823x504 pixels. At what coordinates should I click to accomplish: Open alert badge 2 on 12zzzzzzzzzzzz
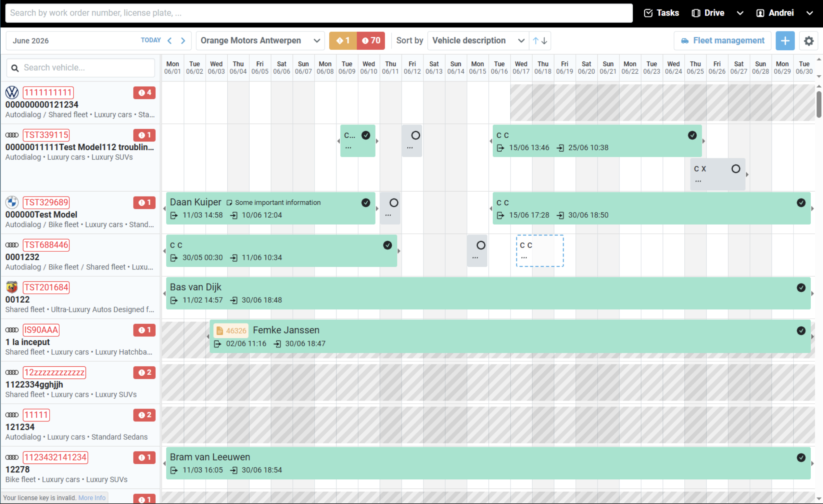click(144, 373)
